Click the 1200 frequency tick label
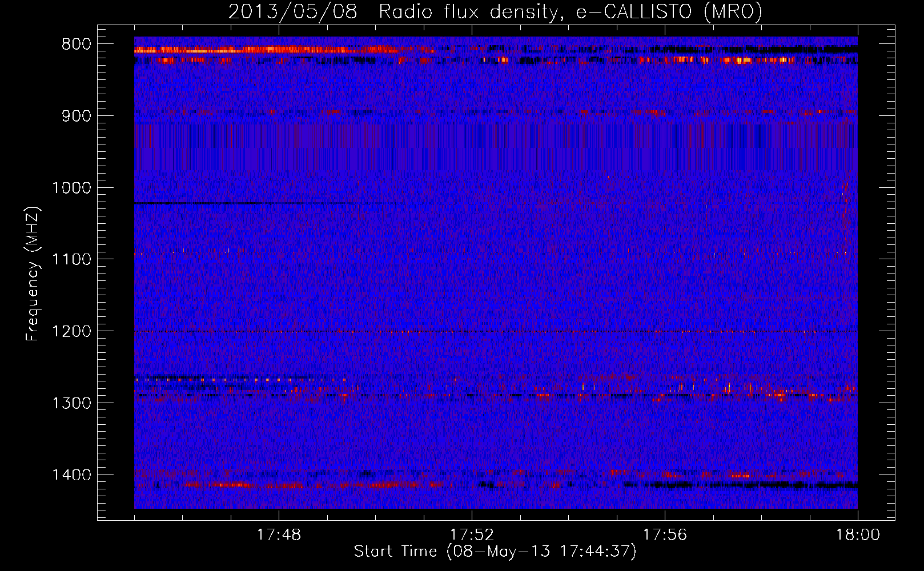924x571 pixels. 71,332
